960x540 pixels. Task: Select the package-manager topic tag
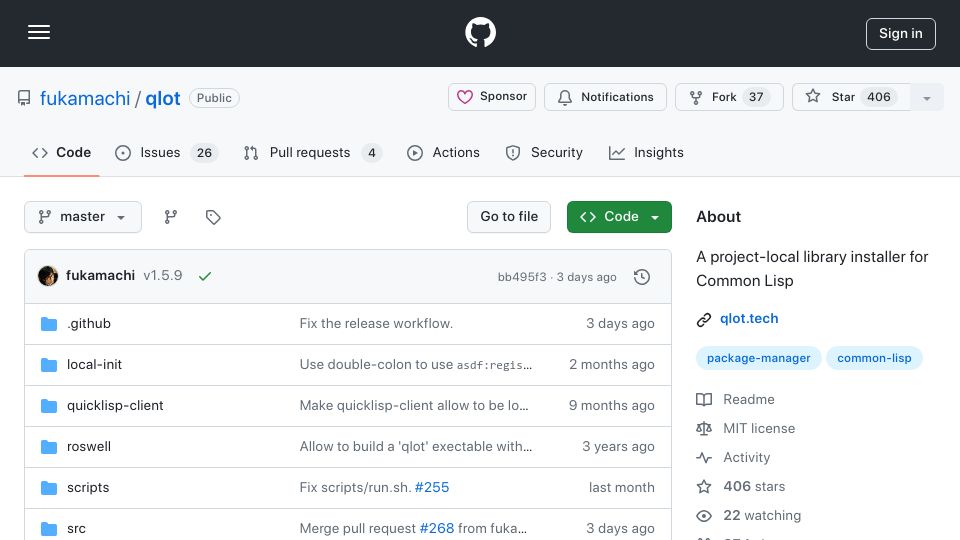point(759,358)
